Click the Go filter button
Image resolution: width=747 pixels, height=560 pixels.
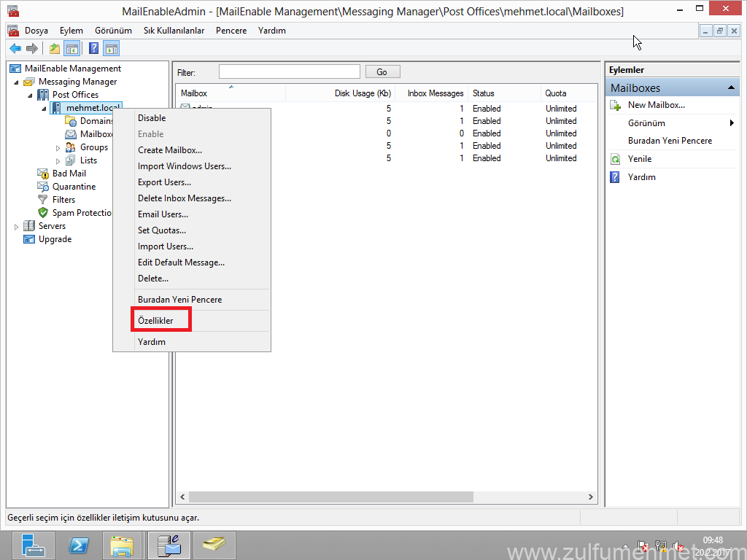coord(382,71)
